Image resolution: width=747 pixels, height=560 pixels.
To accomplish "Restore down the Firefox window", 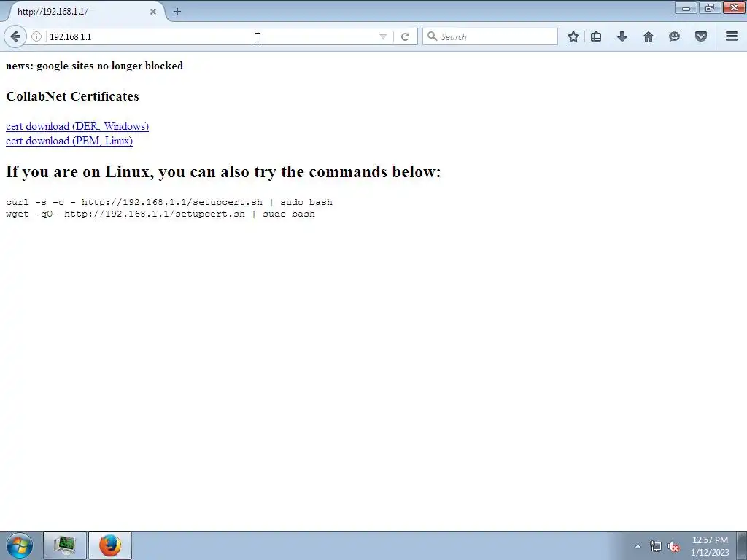I will (x=710, y=7).
